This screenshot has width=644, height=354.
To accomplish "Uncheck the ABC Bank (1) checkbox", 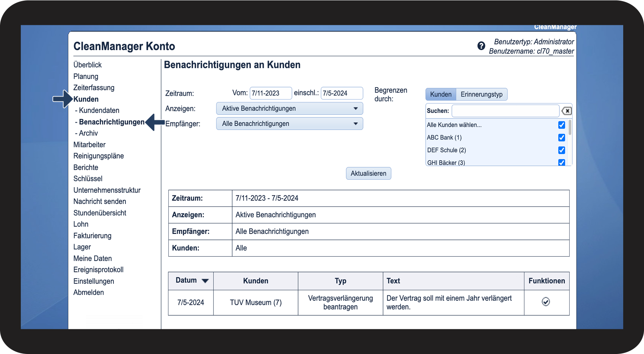I will tap(561, 137).
